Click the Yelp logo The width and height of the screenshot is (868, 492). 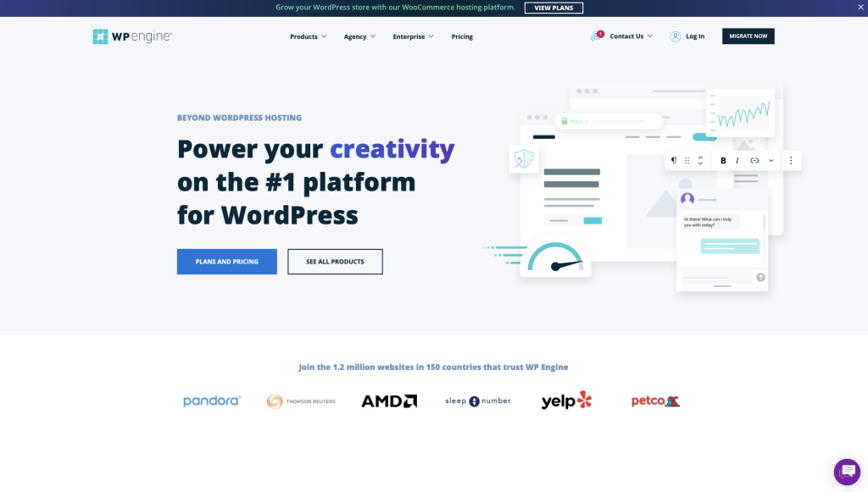566,401
